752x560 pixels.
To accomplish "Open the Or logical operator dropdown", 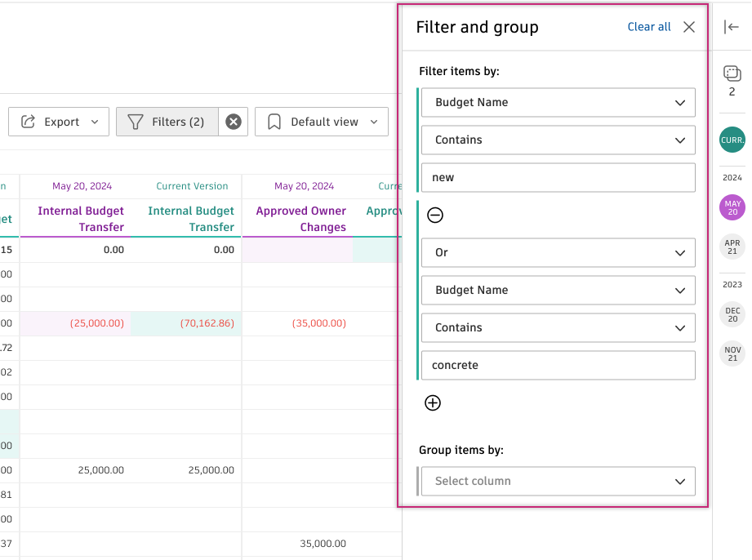I will pyautogui.click(x=558, y=252).
